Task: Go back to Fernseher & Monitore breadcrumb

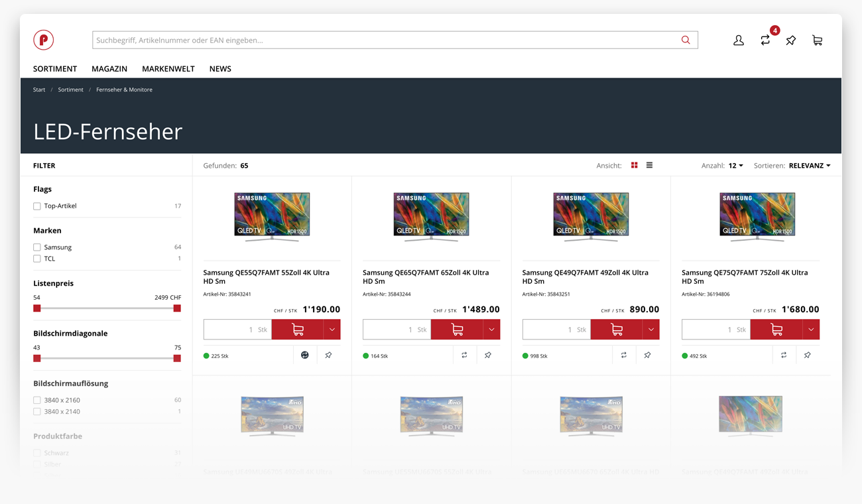Action: pos(124,89)
